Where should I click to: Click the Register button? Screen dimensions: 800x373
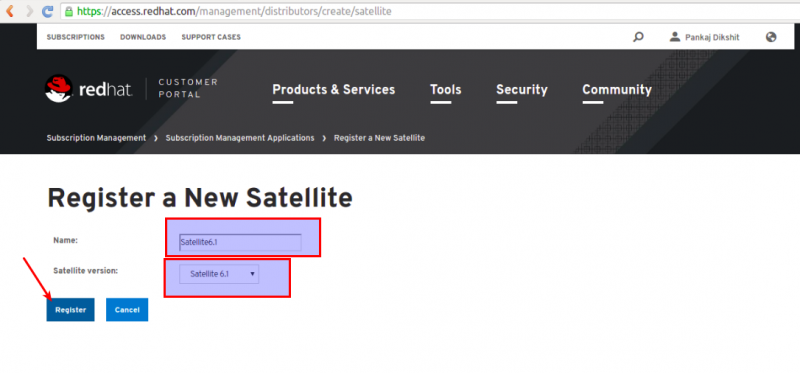click(70, 310)
